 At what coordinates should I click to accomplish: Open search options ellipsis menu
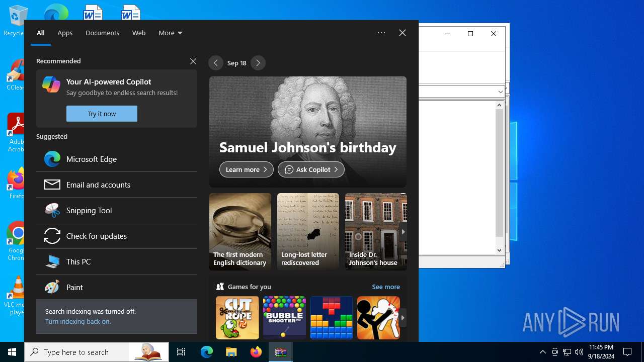[381, 33]
